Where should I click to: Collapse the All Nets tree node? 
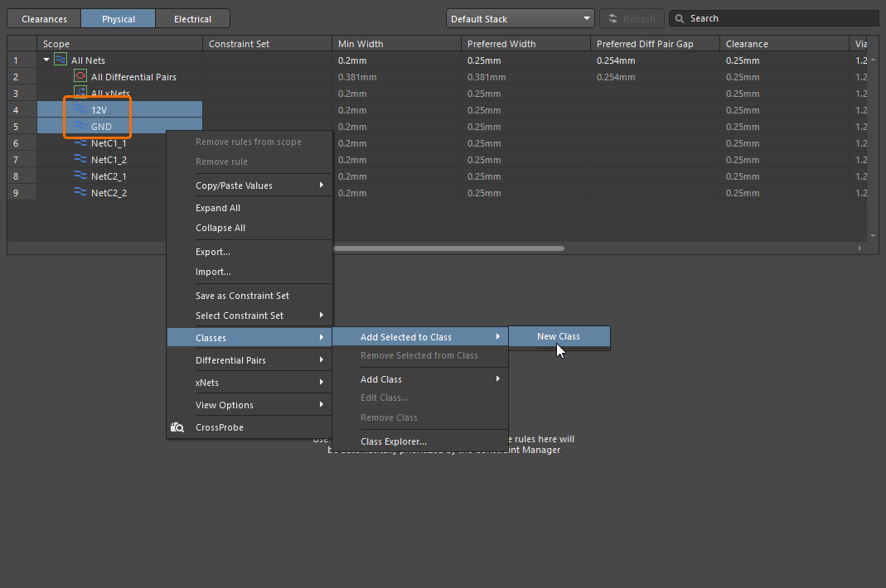click(46, 60)
